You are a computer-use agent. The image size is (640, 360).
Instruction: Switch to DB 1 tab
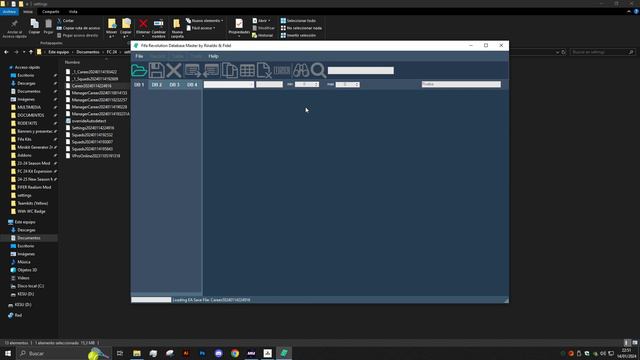(x=139, y=84)
